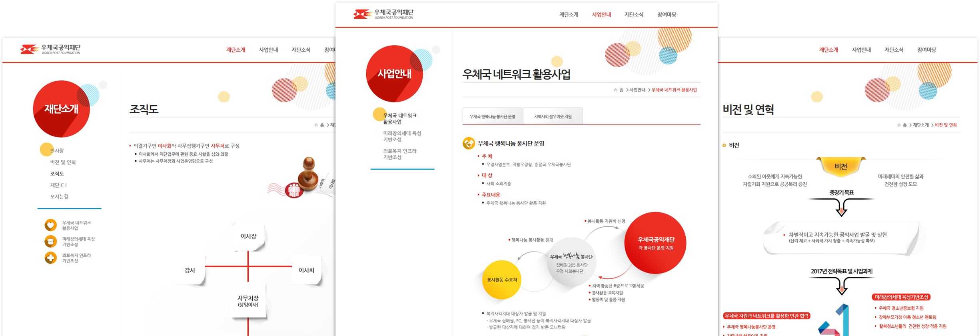980x336 pixels.
Task: Select the 지역사회 불우이웃 지원 tab
Action: [553, 116]
